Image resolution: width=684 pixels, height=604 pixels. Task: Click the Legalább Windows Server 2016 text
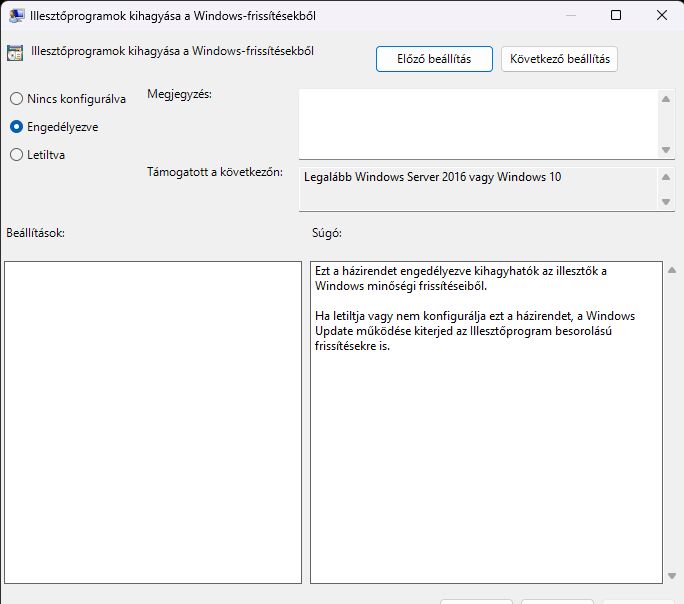coord(432,177)
